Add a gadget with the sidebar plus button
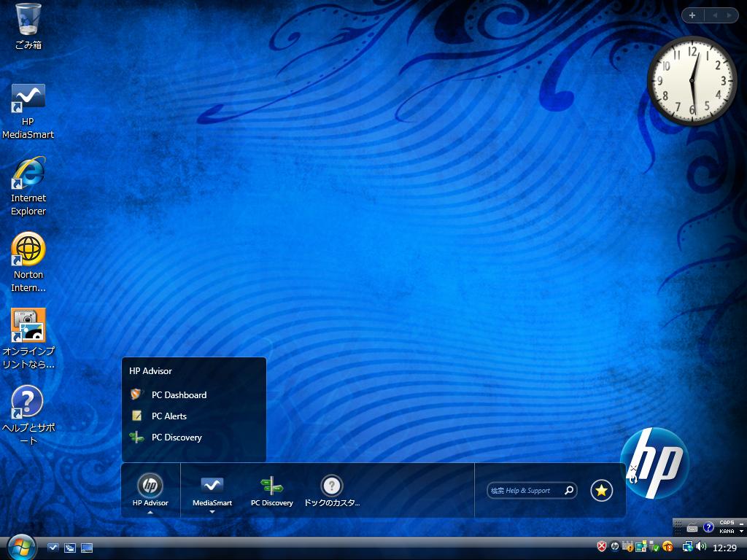Screen dimensions: 747x560 click(x=692, y=15)
